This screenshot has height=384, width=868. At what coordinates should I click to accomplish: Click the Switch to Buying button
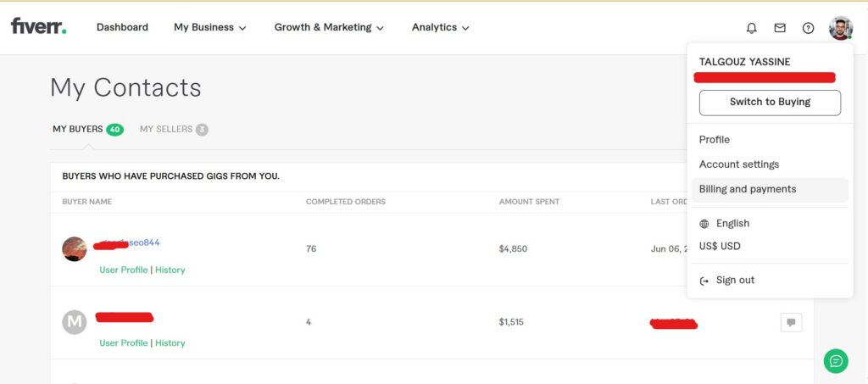770,103
